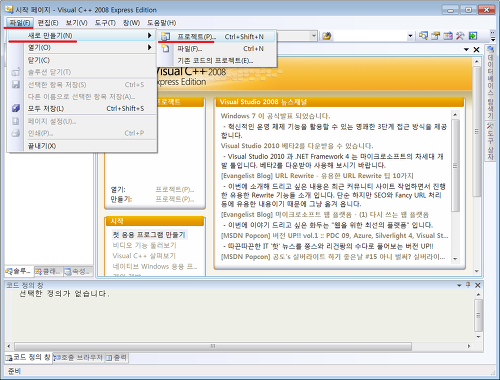Click the find combo box input field
500x380 pixels.
click(370, 36)
